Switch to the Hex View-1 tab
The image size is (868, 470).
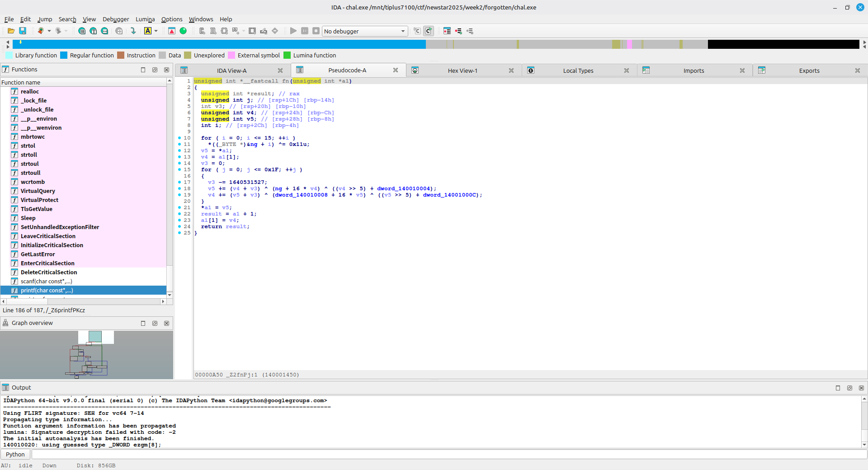[462, 70]
